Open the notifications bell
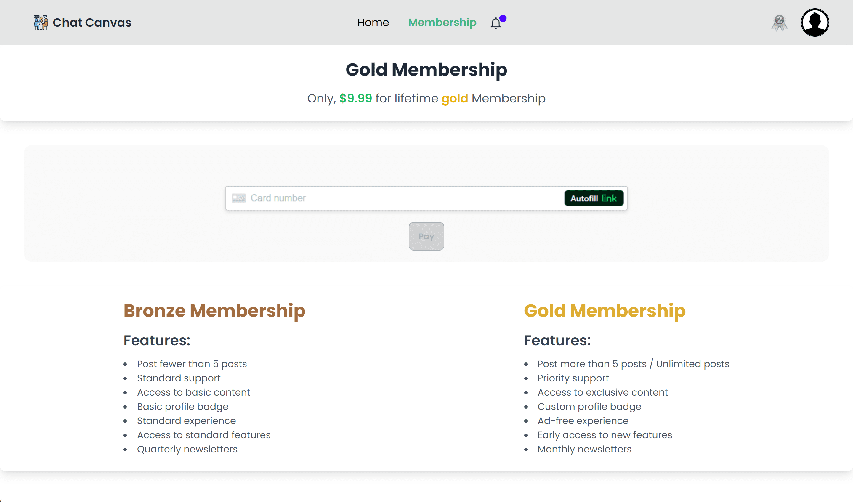853x504 pixels. (x=496, y=23)
